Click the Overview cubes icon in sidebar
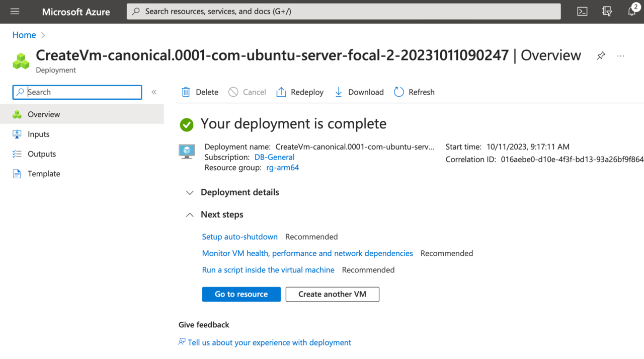Screen dimensions: 644x359 tap(17, 114)
